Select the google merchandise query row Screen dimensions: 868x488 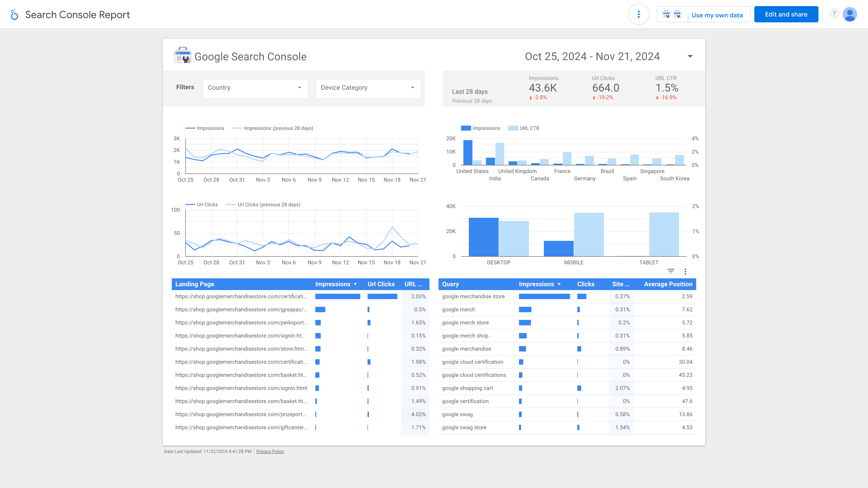point(567,349)
